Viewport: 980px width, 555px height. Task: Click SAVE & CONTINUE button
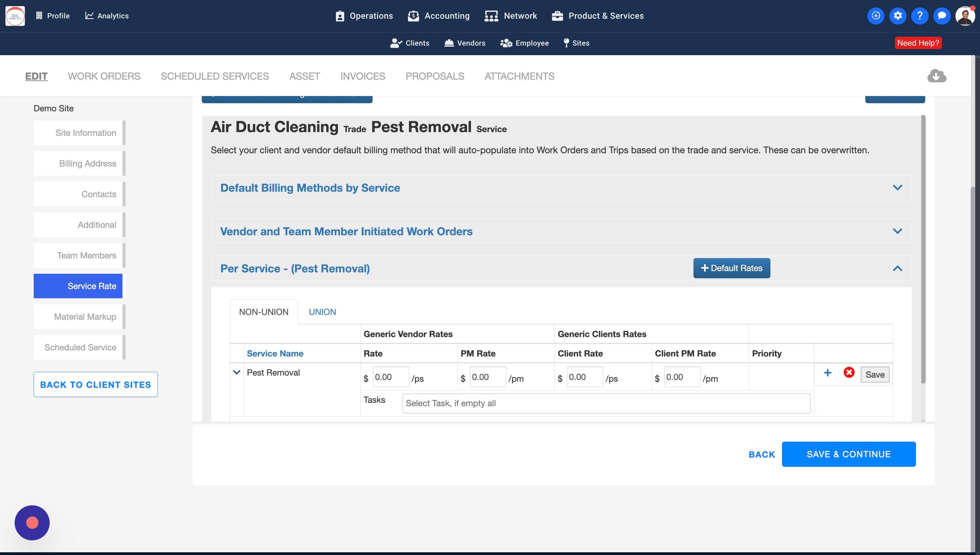click(x=848, y=454)
